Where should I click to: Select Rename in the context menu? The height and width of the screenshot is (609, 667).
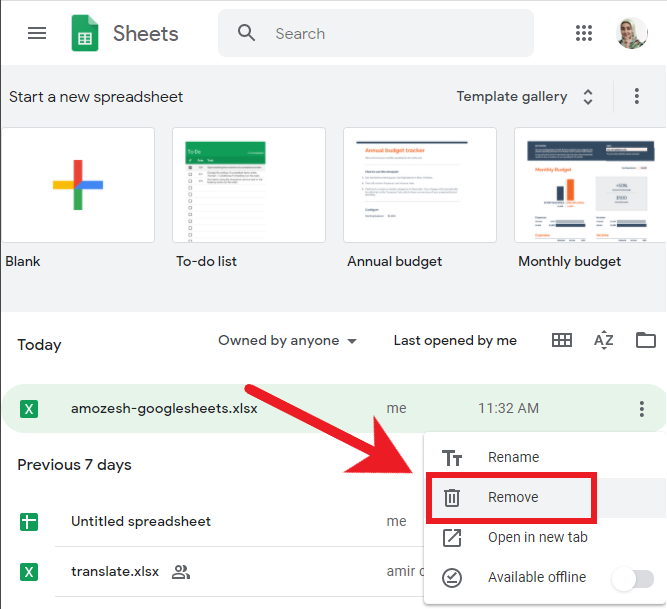(x=544, y=458)
